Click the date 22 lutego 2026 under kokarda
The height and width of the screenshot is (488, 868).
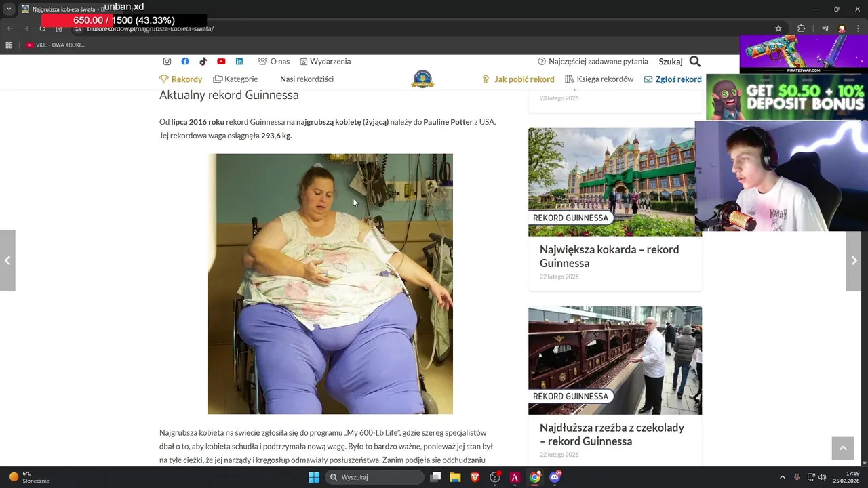pyautogui.click(x=559, y=277)
